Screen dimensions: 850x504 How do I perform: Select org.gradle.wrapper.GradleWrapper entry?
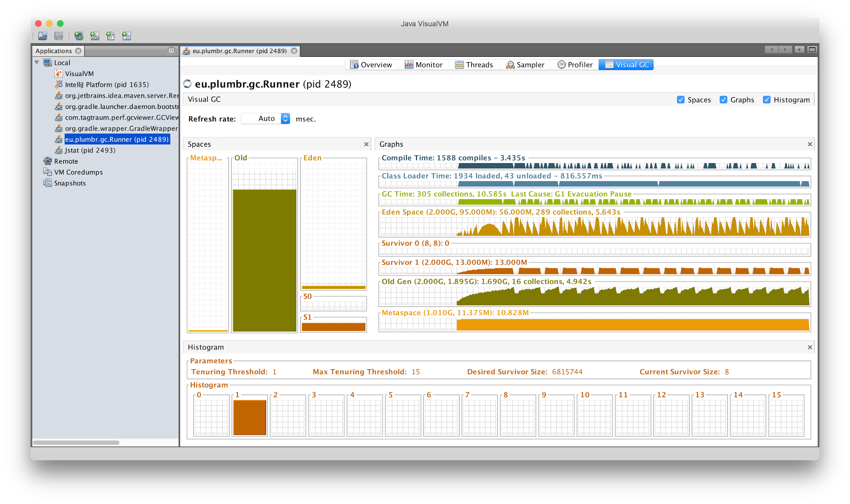(122, 129)
